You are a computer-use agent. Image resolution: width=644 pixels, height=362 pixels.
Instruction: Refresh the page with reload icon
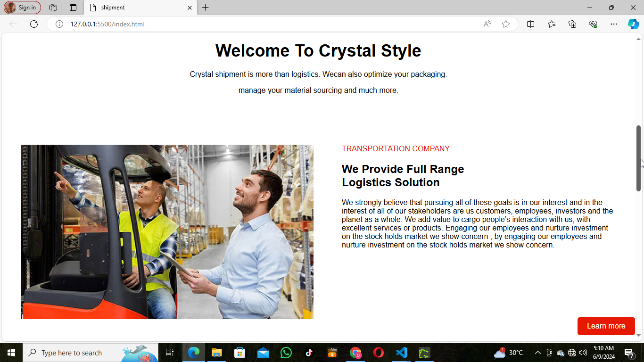click(x=34, y=24)
